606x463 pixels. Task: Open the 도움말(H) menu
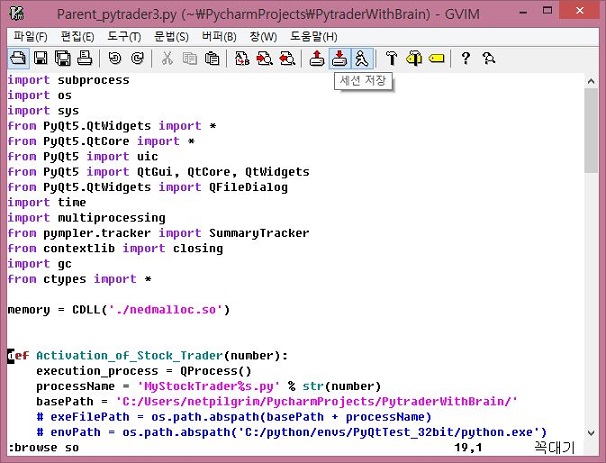(x=313, y=37)
